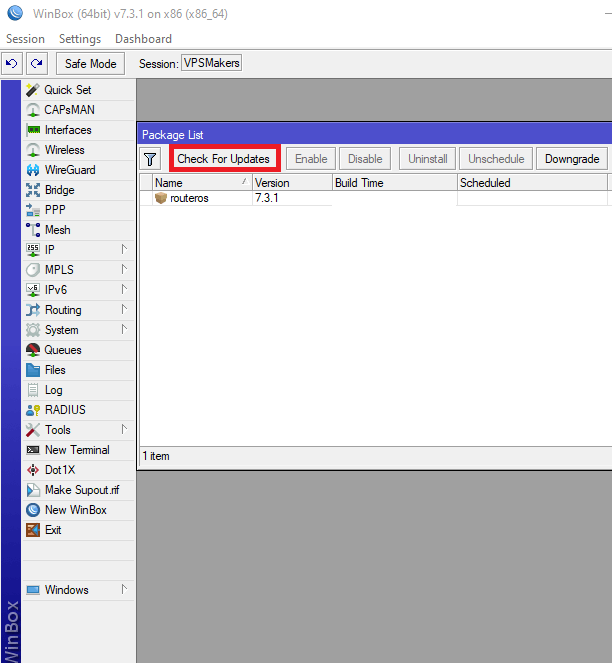Click the '1 item' status text
This screenshot has width=612, height=663.
point(156,456)
